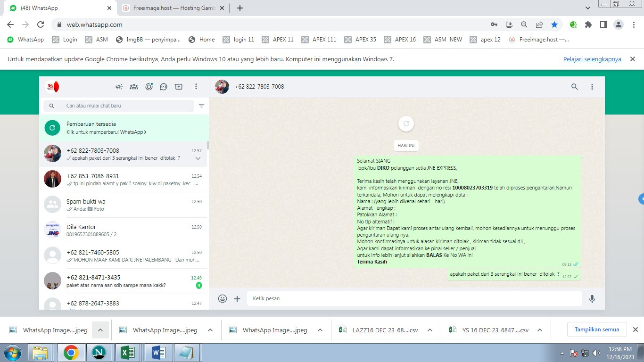The image size is (644, 362).
Task: Click the contact avatar in the conversation header
Action: pyautogui.click(x=222, y=87)
